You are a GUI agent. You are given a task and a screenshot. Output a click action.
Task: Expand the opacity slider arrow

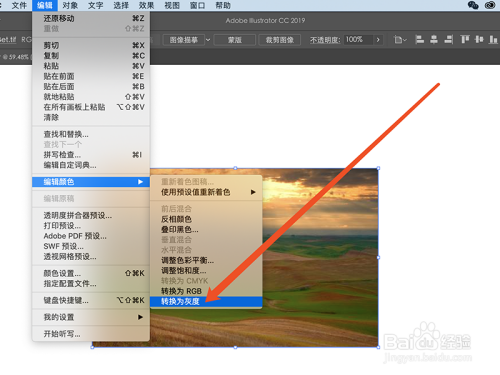378,40
